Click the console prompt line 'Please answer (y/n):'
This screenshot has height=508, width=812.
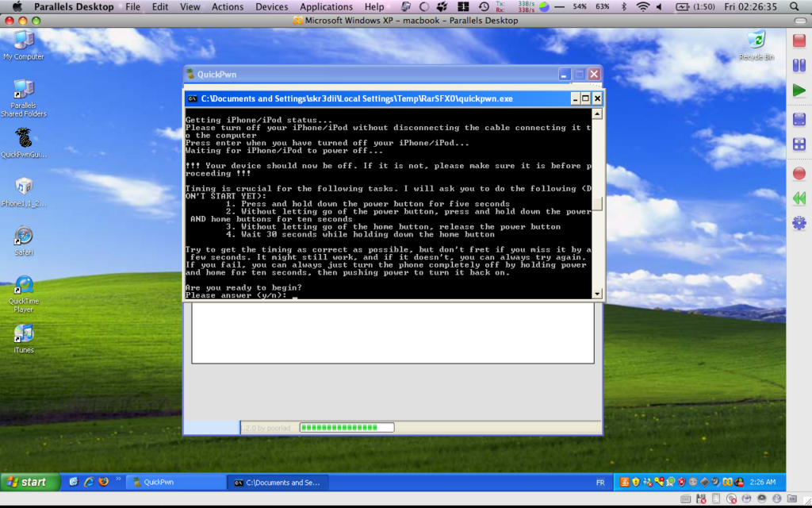[236, 295]
